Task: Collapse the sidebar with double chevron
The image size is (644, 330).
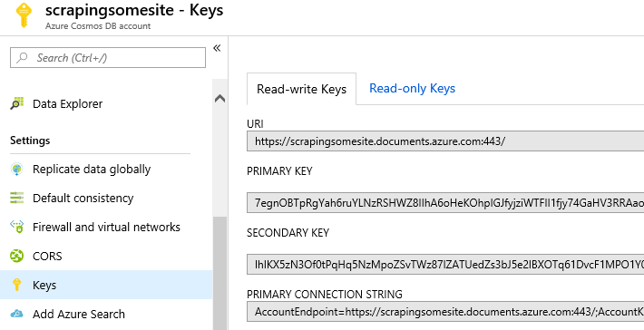Action: pyautogui.click(x=217, y=48)
